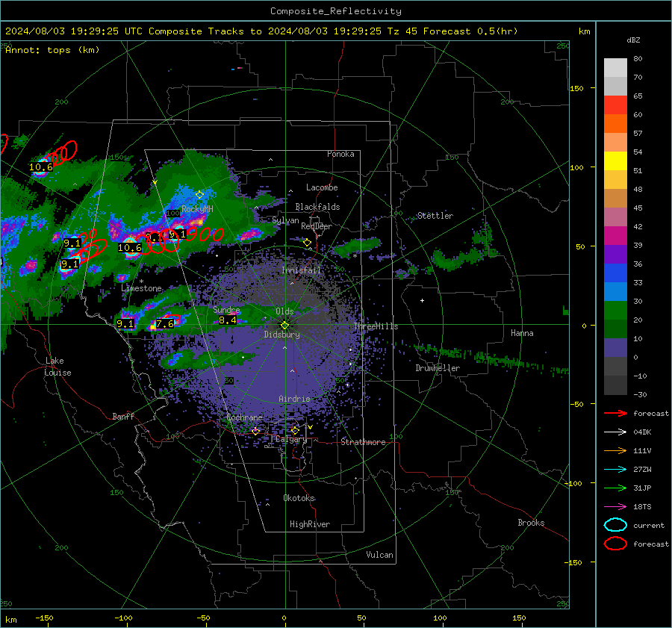
Task: Click the Okotoks city label
Action: click(x=299, y=498)
